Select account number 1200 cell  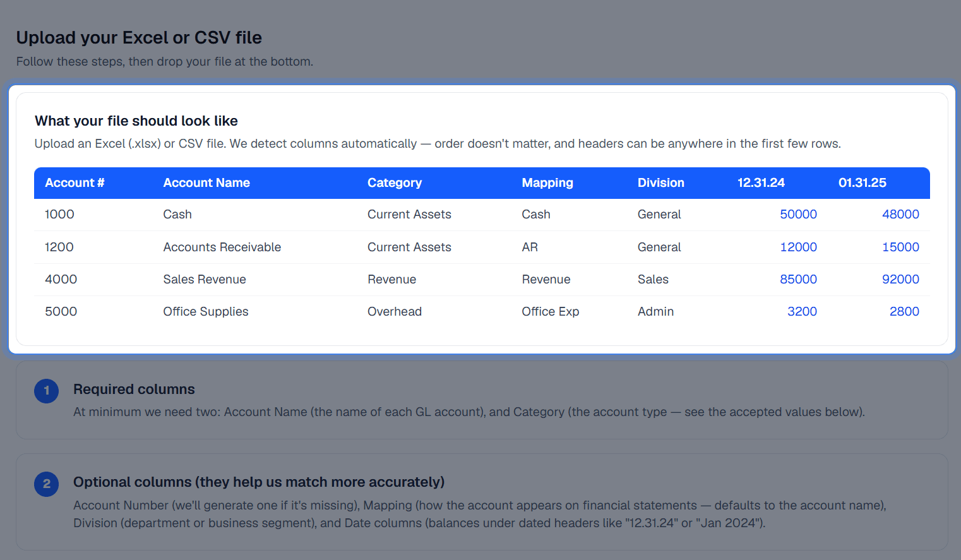59,247
